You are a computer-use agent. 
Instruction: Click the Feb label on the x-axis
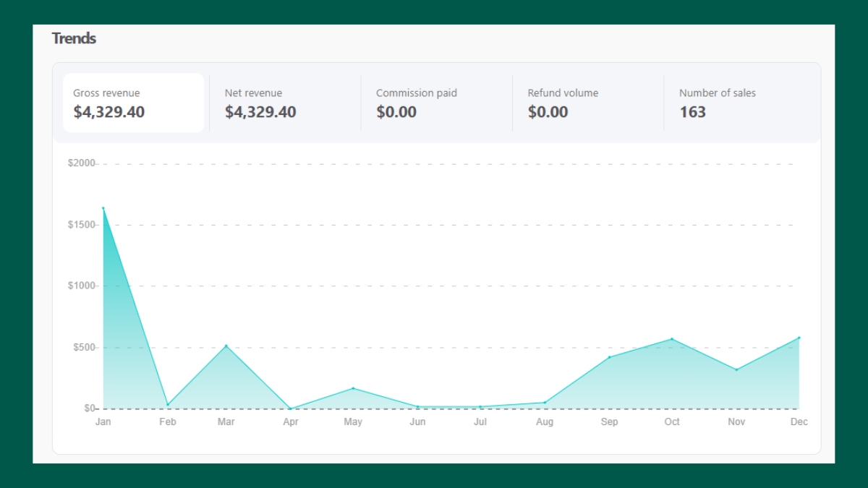coord(167,421)
